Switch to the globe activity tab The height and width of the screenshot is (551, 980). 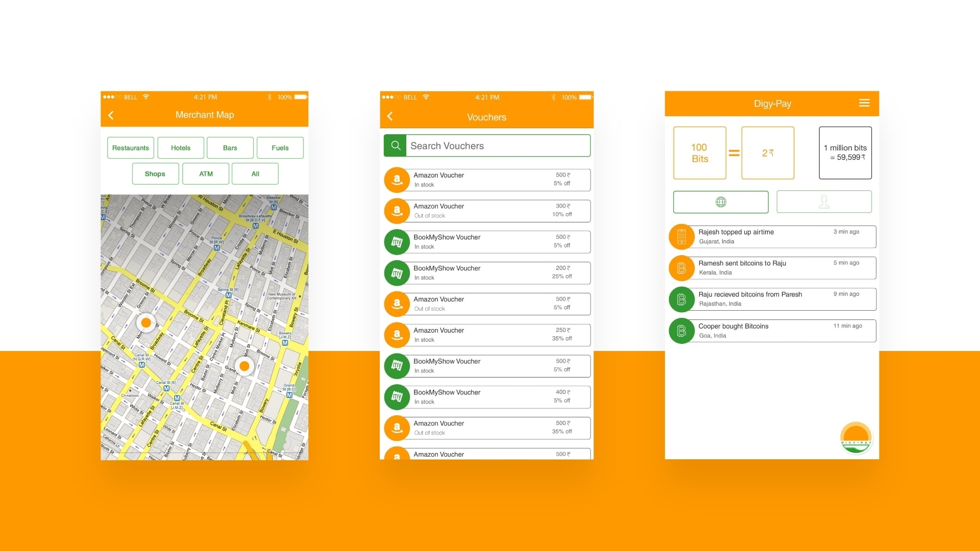pos(720,202)
